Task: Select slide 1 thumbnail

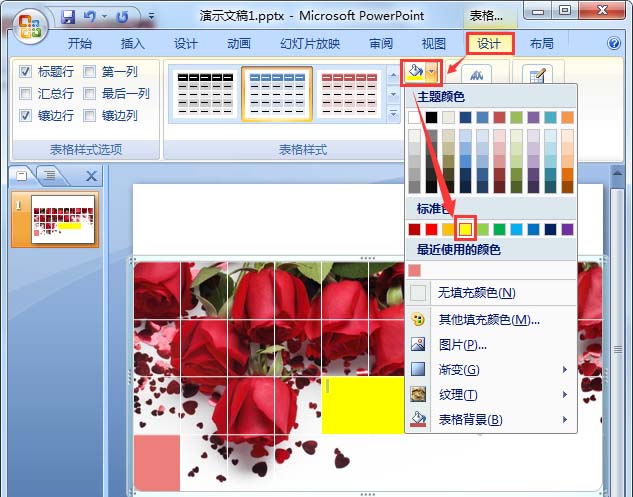Action: pyautogui.click(x=63, y=219)
